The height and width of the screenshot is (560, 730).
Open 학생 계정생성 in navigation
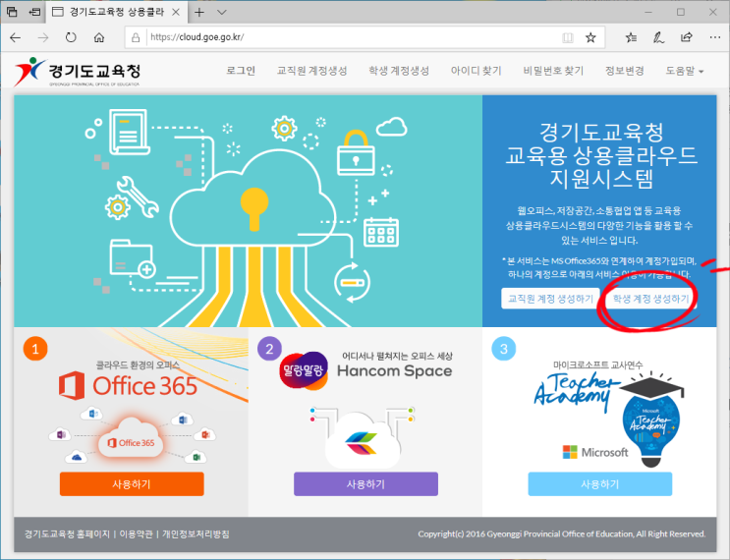pyautogui.click(x=399, y=71)
